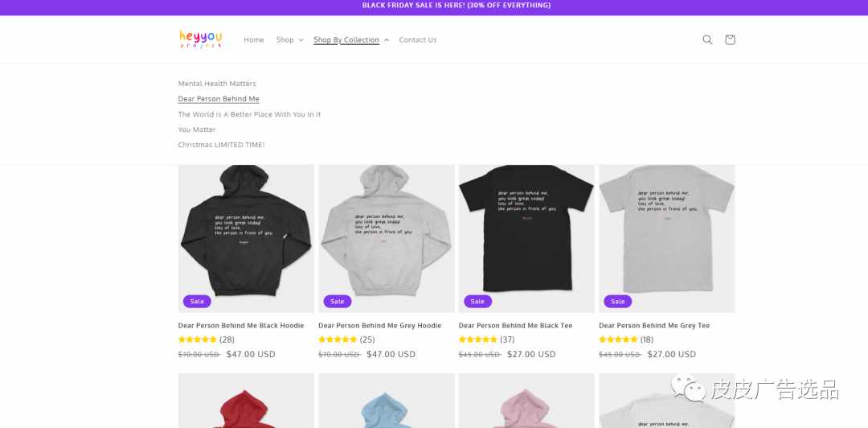Open Christmas LIMITED TIME collection
The width and height of the screenshot is (868, 428).
(x=221, y=145)
